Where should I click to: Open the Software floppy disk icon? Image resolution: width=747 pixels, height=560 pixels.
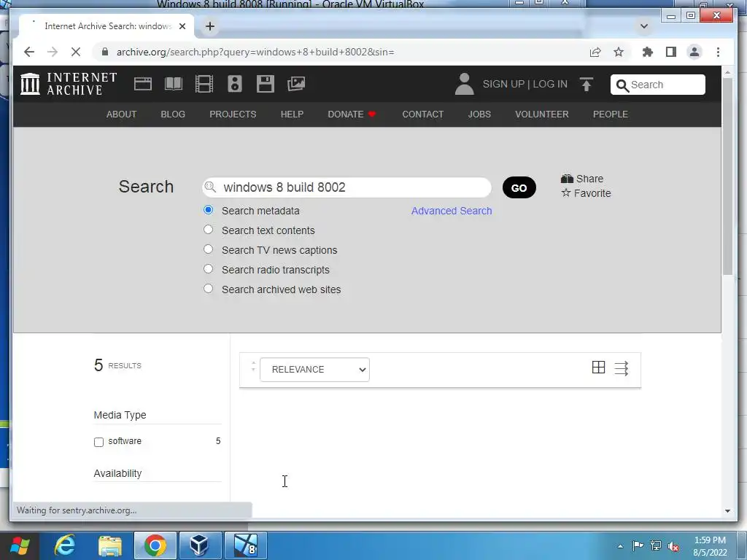265,84
